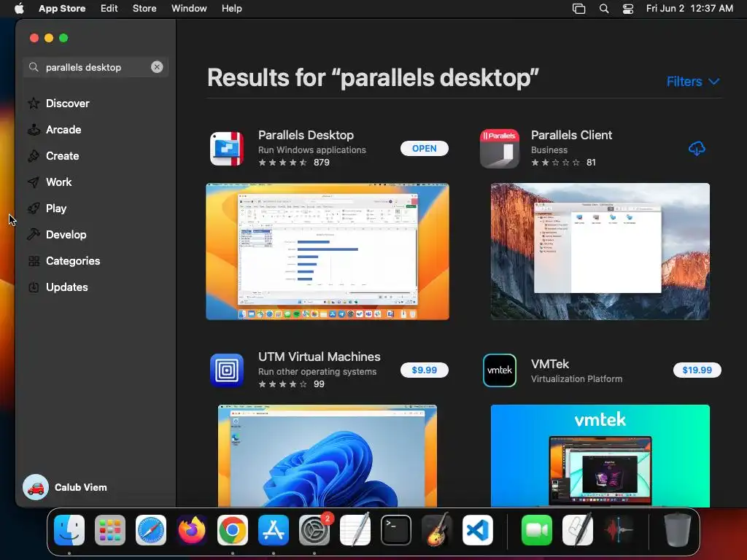Open FaceTime from the Dock
747x560 pixels.
[x=537, y=530]
